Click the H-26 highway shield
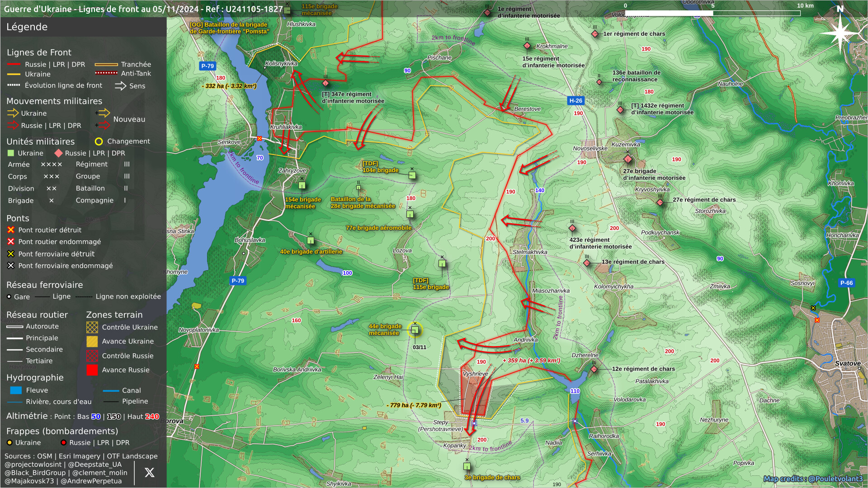The width and height of the screenshot is (868, 488). 576,101
